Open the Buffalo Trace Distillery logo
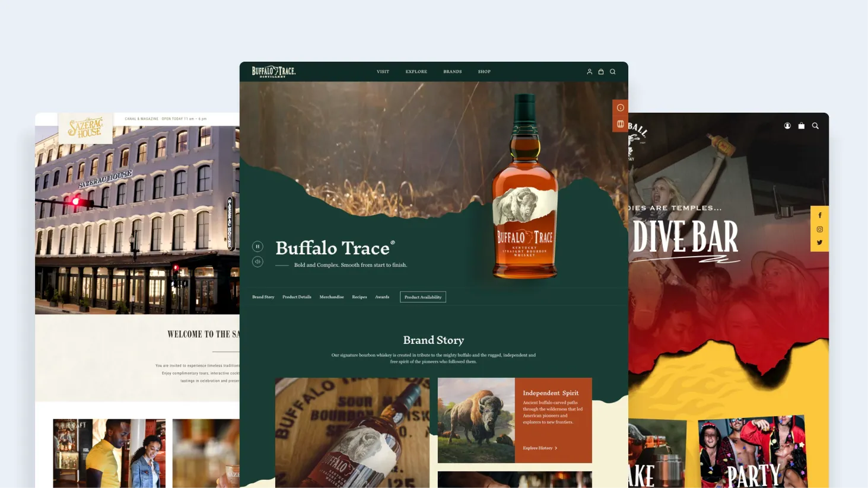The image size is (868, 488). coord(274,71)
